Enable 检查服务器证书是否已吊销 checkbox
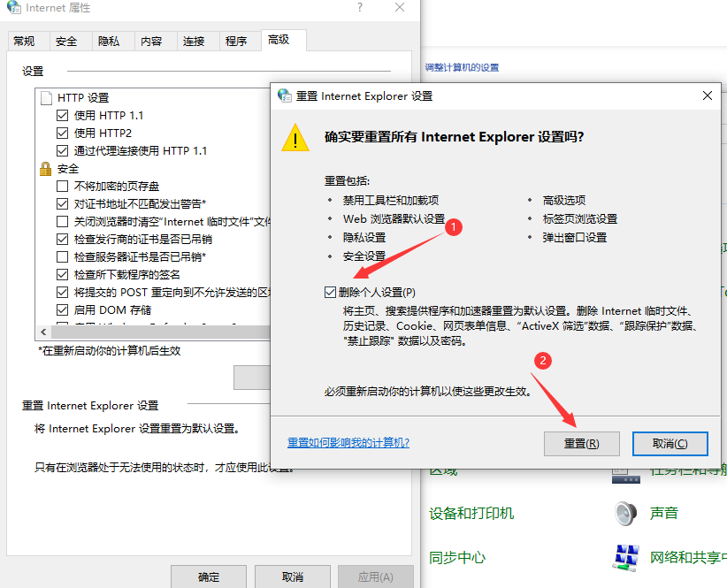Screen dimensions: 727x588 click(x=62, y=256)
